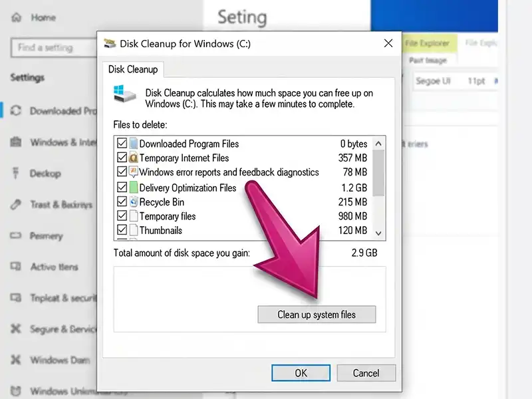This screenshot has width=532, height=399.
Task: Confirm with the OK button
Action: click(x=301, y=373)
